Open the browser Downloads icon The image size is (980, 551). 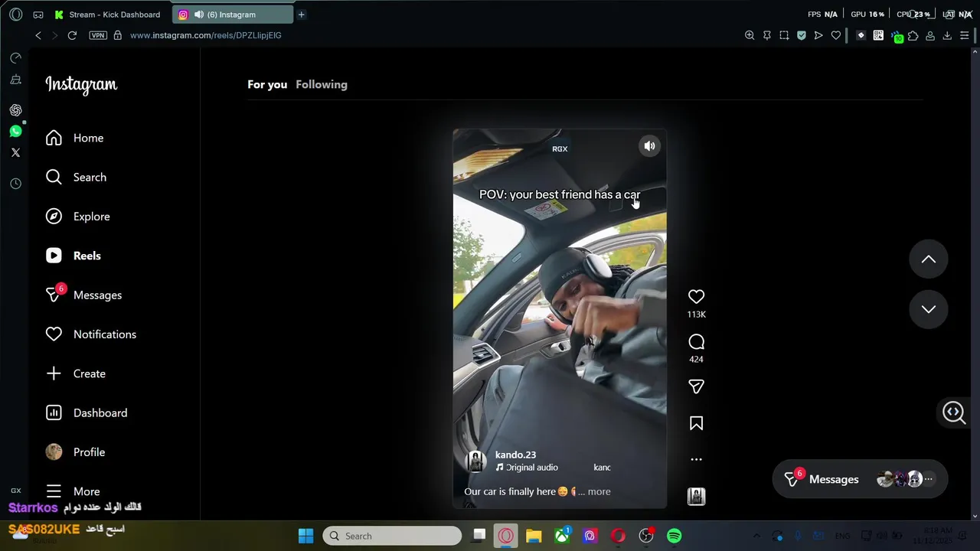pyautogui.click(x=947, y=35)
